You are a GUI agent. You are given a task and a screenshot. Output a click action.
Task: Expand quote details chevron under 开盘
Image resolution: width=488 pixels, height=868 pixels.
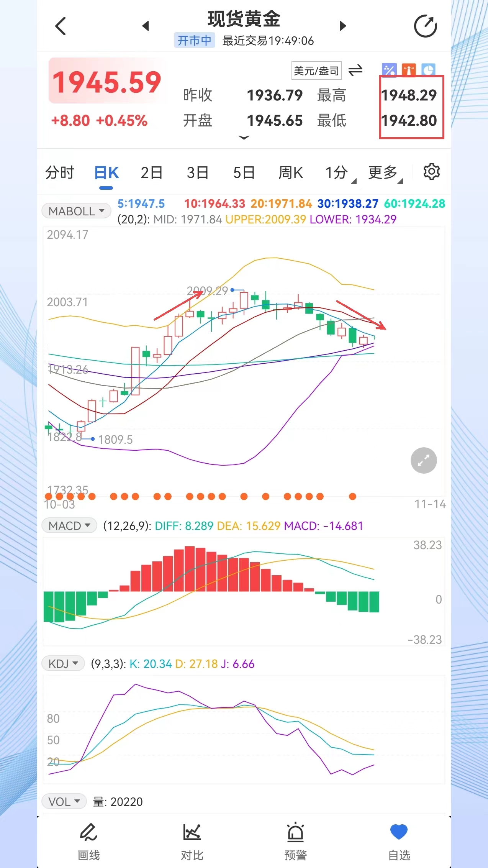pyautogui.click(x=244, y=137)
